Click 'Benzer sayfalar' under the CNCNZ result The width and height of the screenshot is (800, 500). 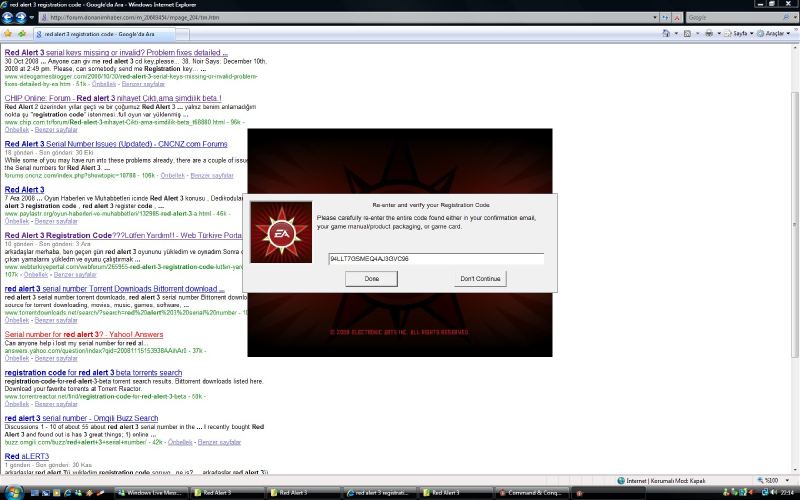[212, 176]
